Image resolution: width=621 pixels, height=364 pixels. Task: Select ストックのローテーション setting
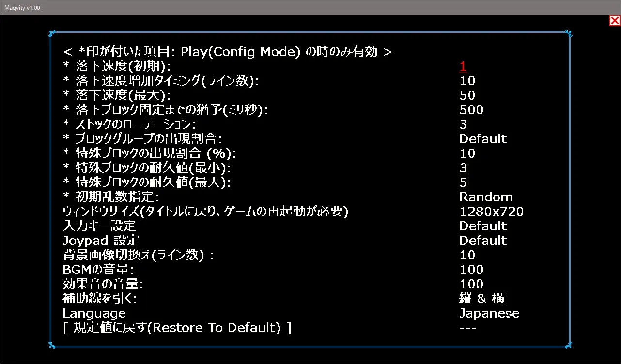point(129,124)
